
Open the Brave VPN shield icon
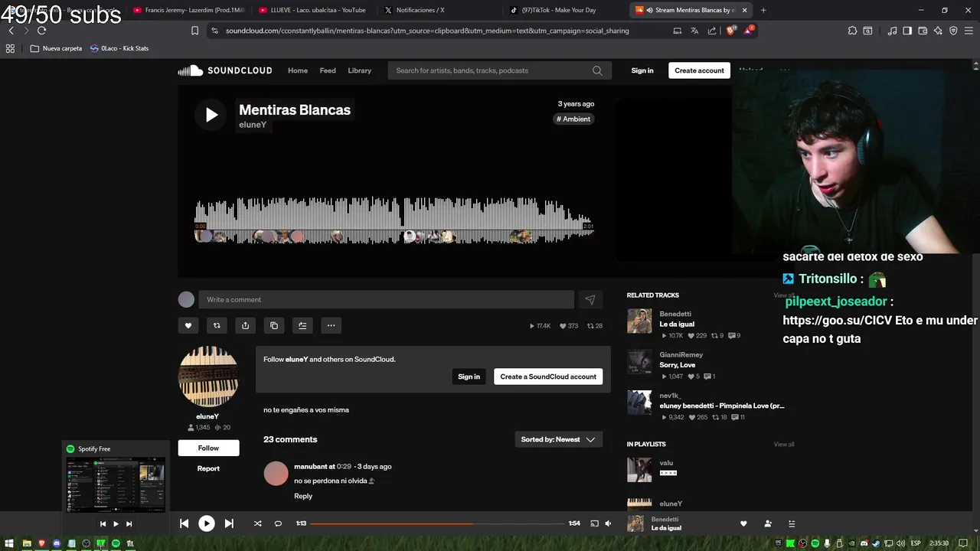click(953, 31)
